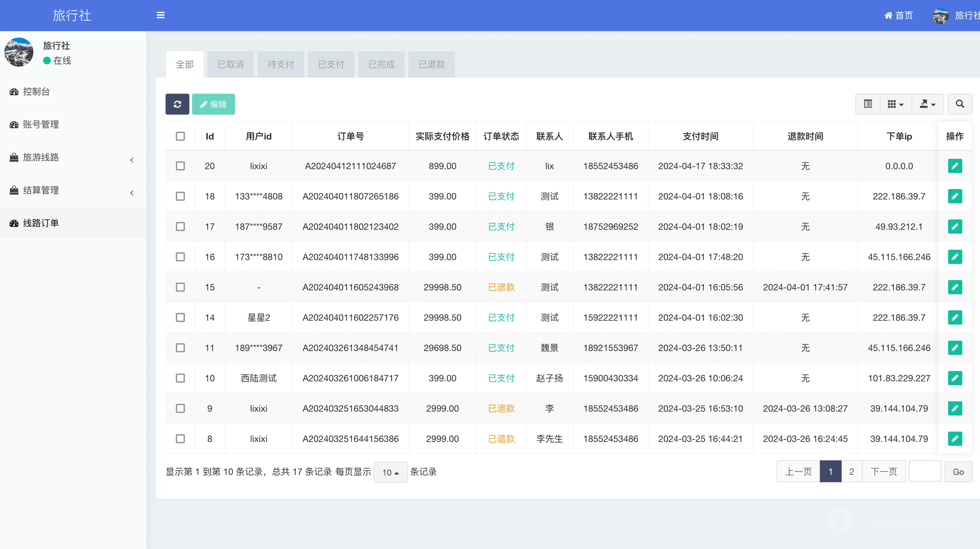The height and width of the screenshot is (549, 980).
Task: Select the checkbox for order Id 18
Action: point(180,196)
